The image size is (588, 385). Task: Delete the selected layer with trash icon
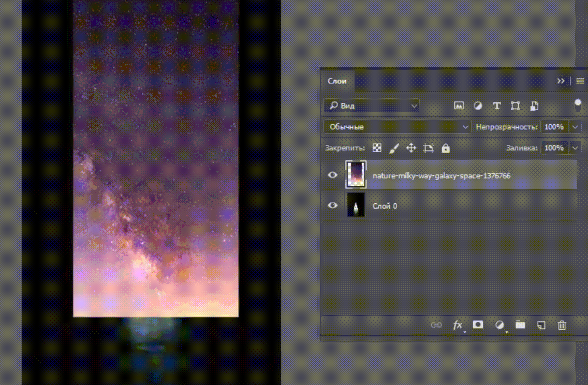click(x=562, y=325)
